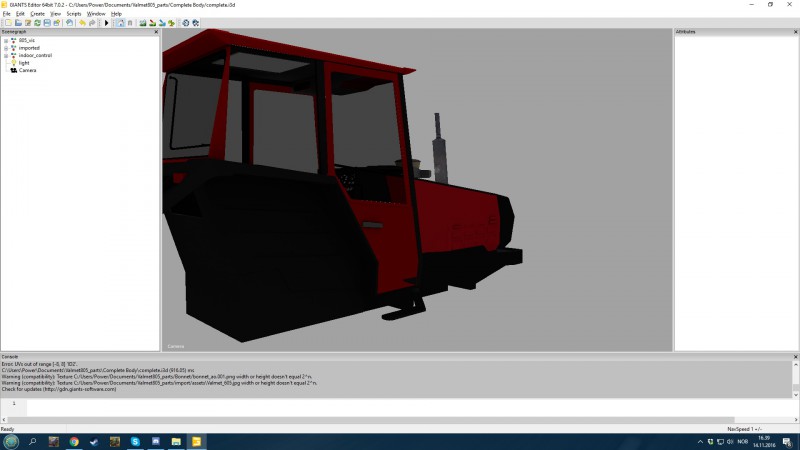Open Steam from taskbar

(x=94, y=442)
